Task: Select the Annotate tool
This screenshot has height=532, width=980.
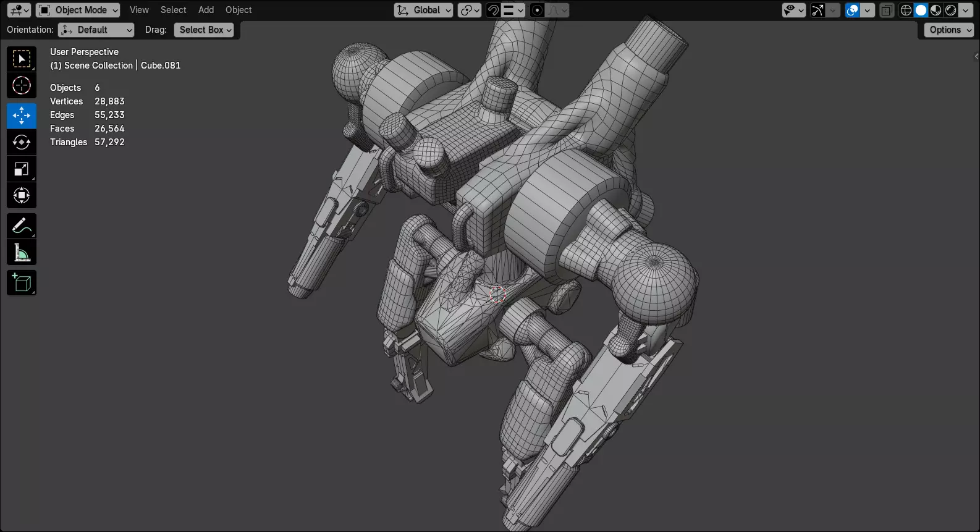Action: pos(22,226)
